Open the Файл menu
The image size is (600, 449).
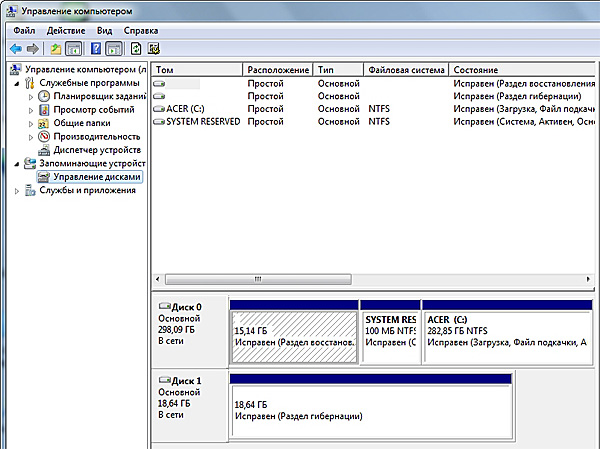point(24,30)
